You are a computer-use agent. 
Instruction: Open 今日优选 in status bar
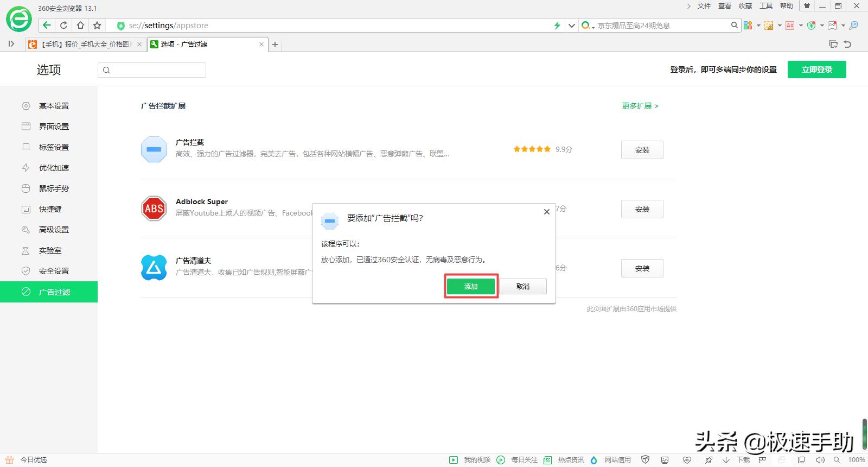[27, 460]
